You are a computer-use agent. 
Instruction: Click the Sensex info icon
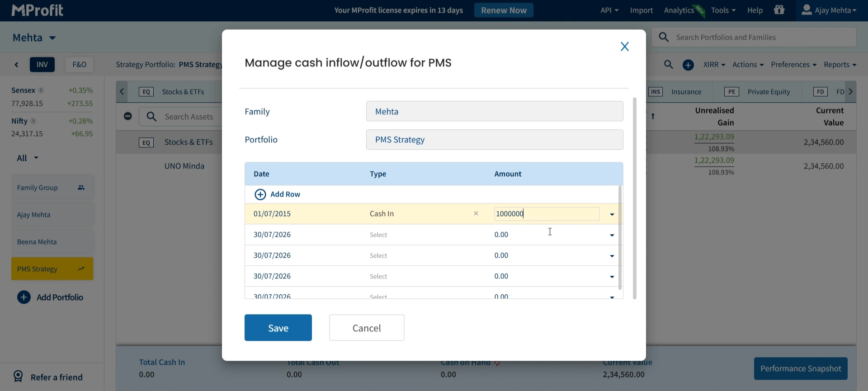41,90
